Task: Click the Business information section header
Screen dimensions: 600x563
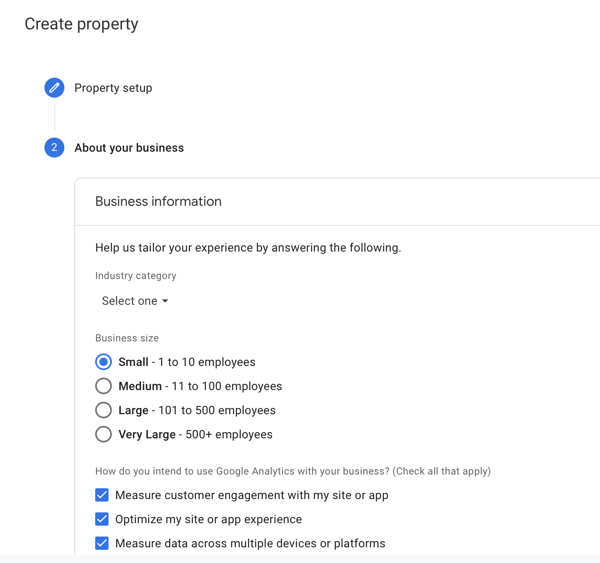Action: click(x=158, y=201)
